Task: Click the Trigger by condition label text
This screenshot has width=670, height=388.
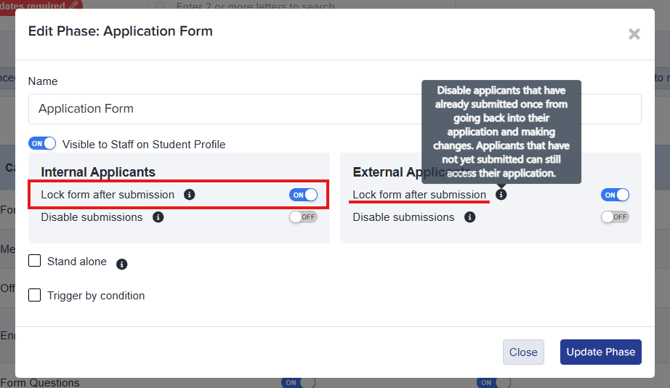Action: [x=96, y=296]
